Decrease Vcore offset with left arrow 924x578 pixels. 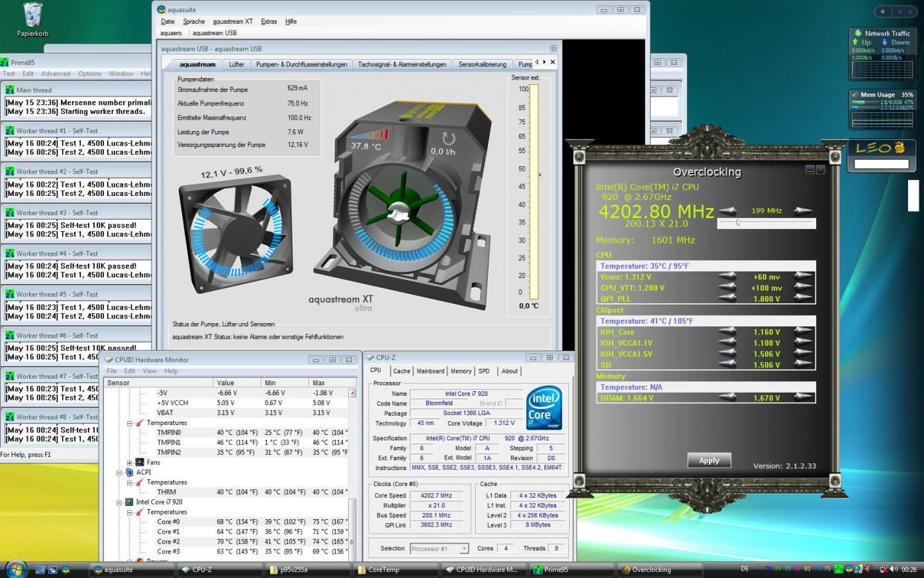coord(727,277)
